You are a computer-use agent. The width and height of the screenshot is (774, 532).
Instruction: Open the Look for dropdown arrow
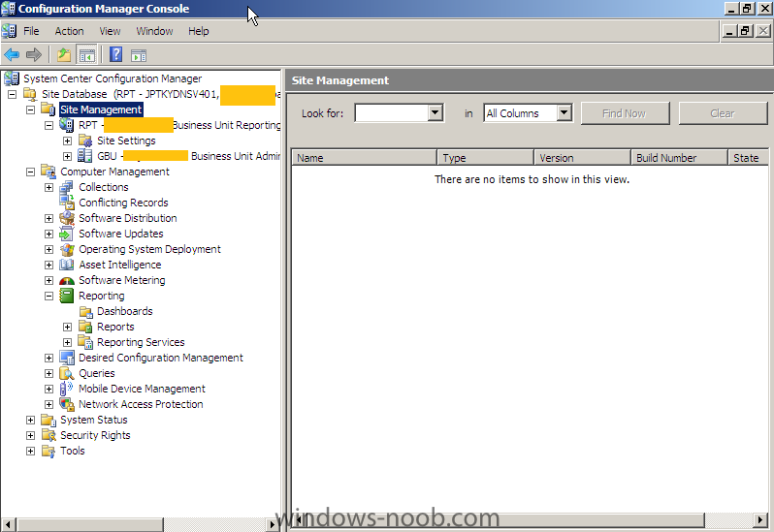tap(435, 113)
